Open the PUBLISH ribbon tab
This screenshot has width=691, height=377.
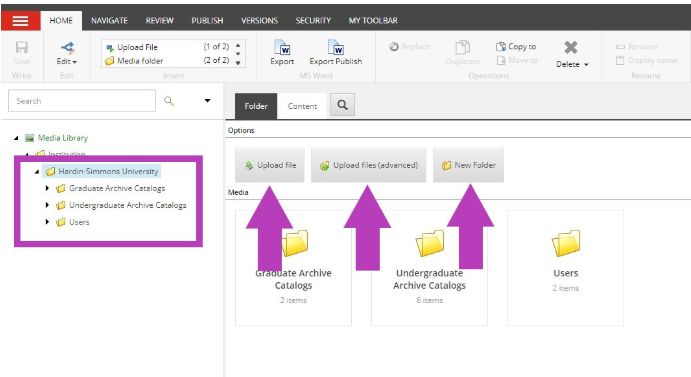pyautogui.click(x=207, y=21)
